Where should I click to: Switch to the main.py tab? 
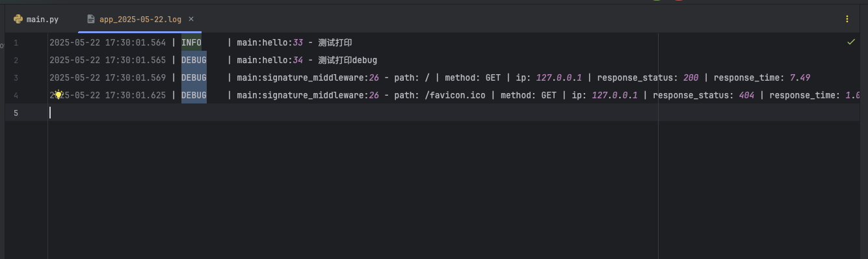click(x=36, y=20)
